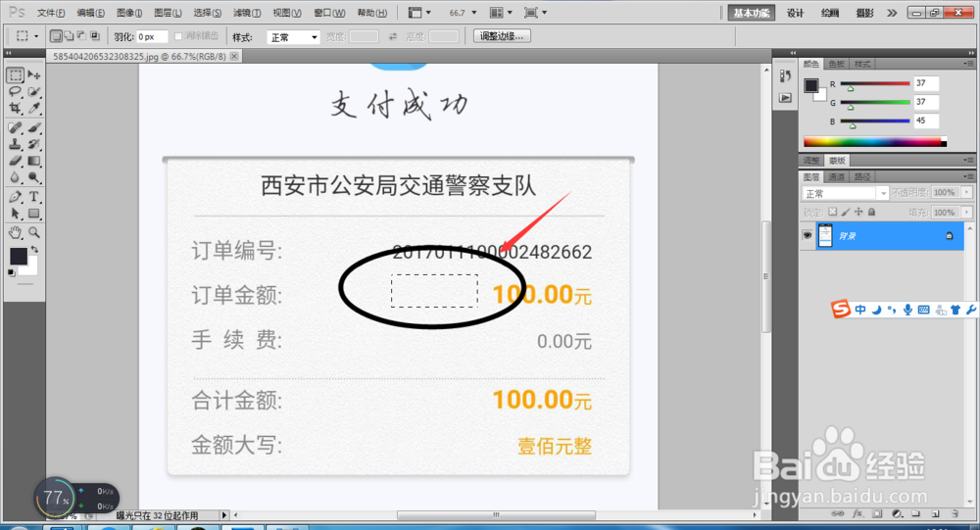Select the Horizontal Type tool
The height and width of the screenshot is (530, 980).
[34, 197]
